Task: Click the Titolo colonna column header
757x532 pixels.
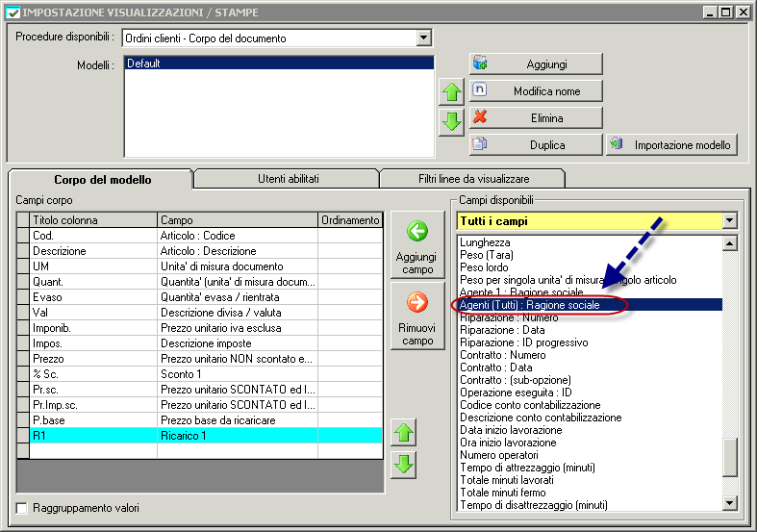Action: point(93,220)
